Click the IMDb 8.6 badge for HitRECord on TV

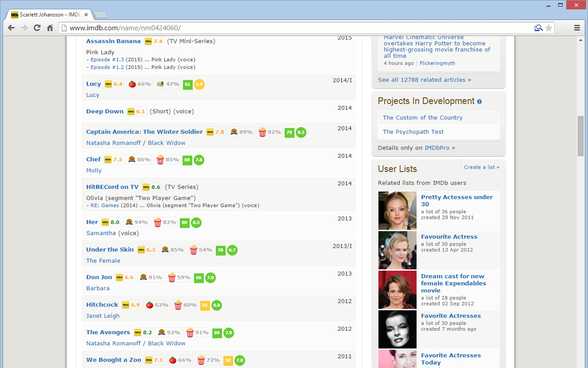152,187
